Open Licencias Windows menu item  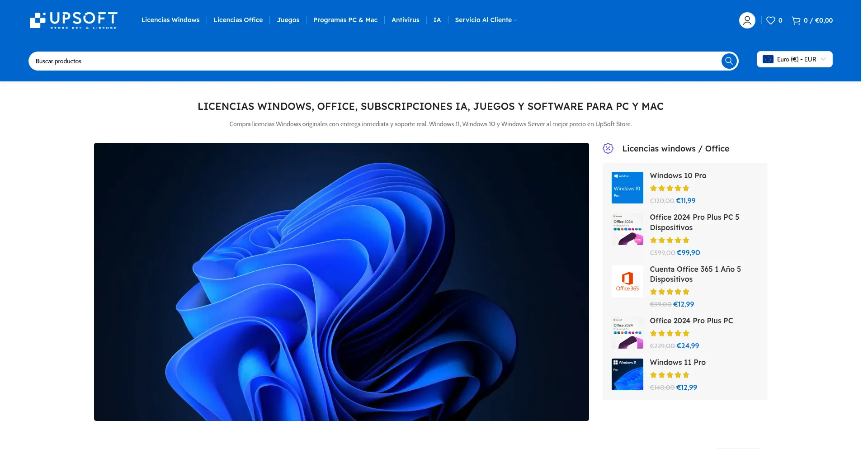pyautogui.click(x=170, y=20)
